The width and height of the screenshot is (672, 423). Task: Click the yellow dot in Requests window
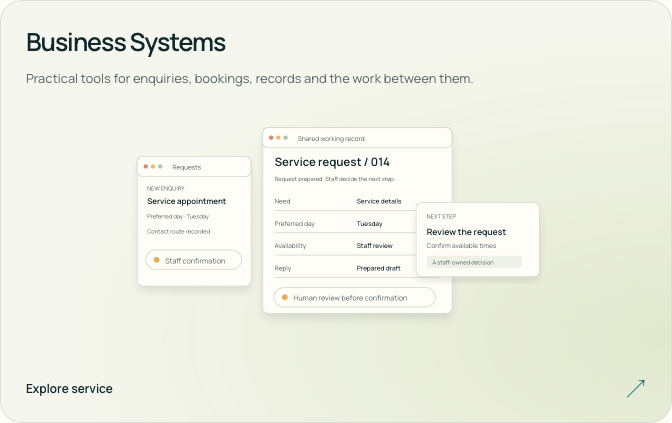[153, 167]
